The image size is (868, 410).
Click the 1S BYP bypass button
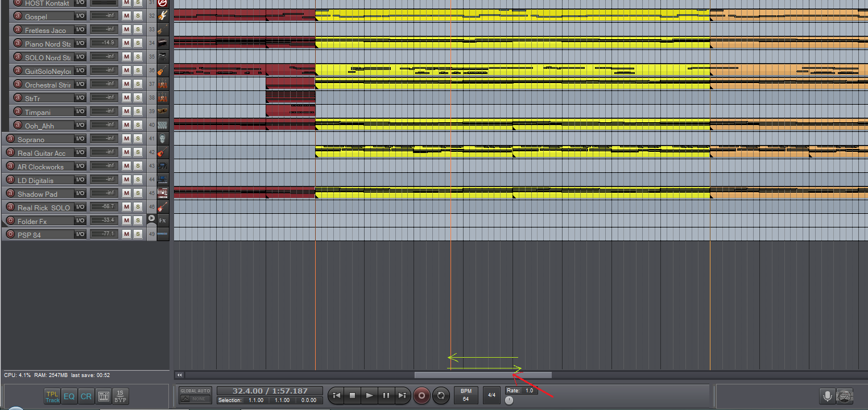[x=121, y=396]
